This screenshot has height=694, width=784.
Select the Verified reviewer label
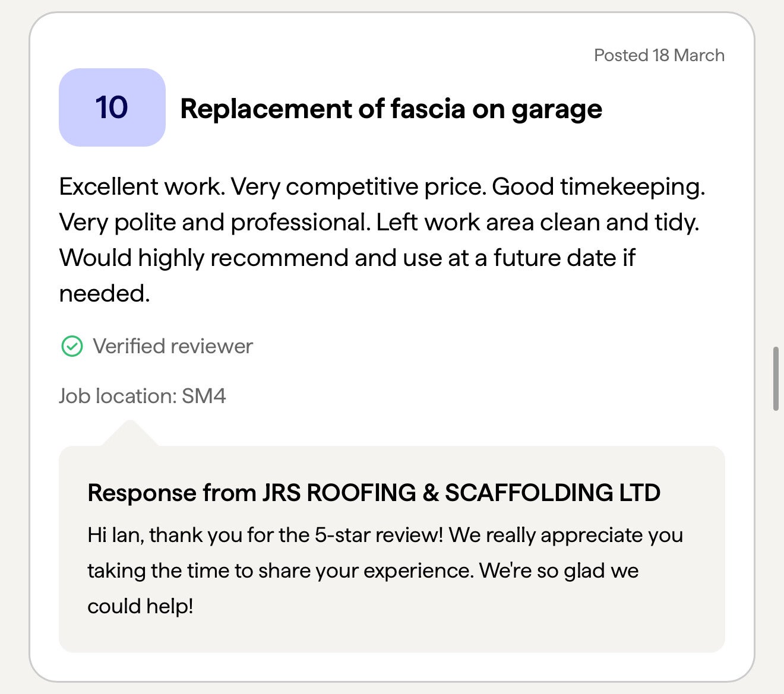(172, 346)
